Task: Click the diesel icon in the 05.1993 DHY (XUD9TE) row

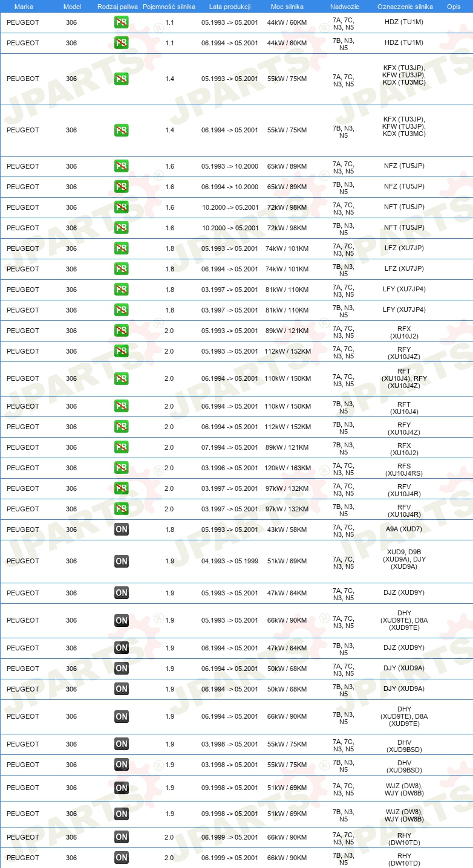Action: pos(122,620)
